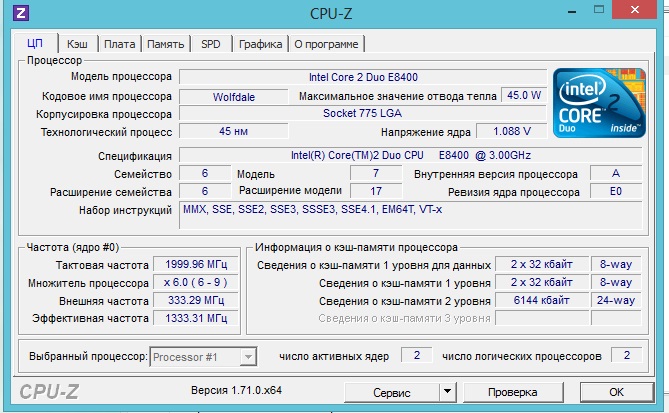
Task: Click the logical processors count value
Action: coord(626,355)
